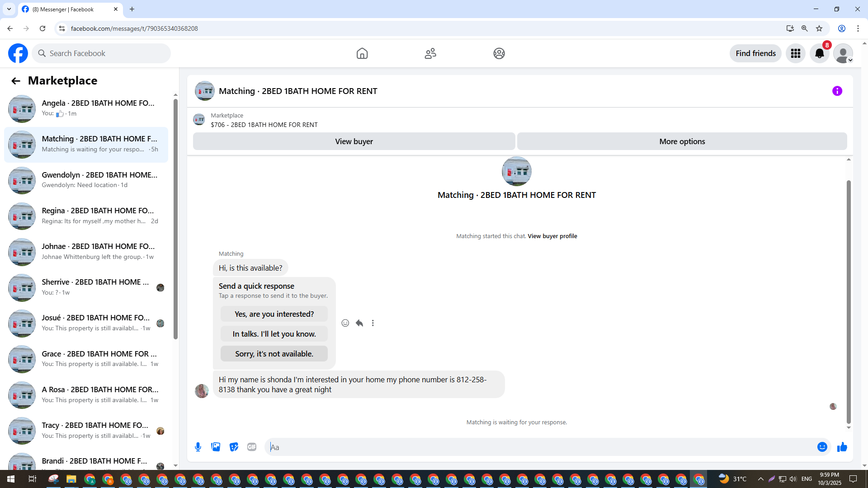The width and height of the screenshot is (868, 488).
Task: Open a new browser tab
Action: [132, 9]
